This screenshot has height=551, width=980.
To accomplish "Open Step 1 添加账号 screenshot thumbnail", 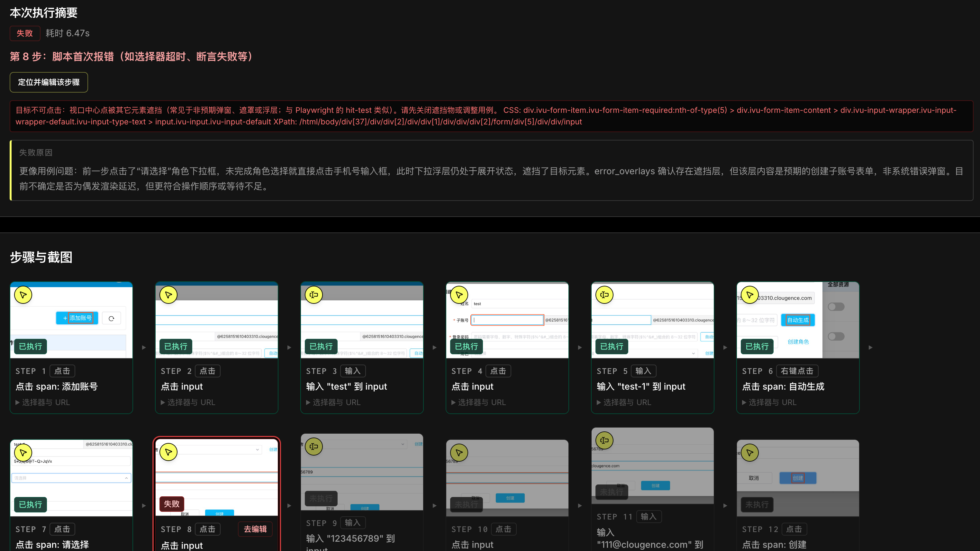I will click(x=71, y=320).
